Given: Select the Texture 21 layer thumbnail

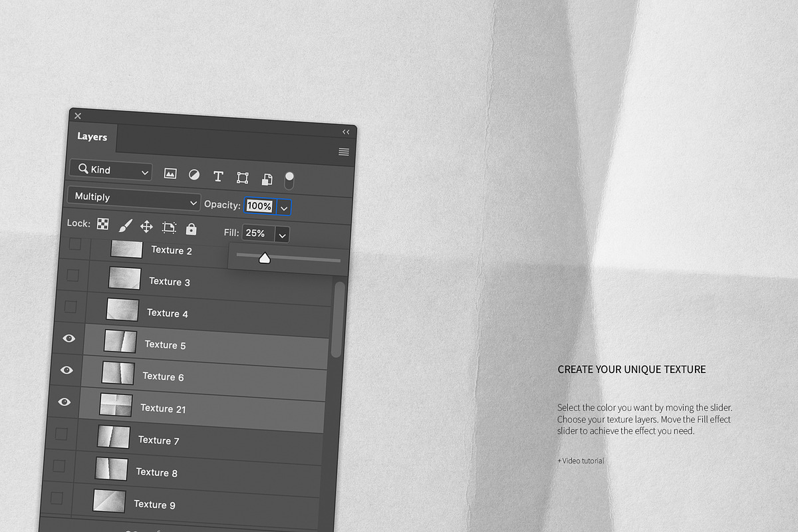Looking at the screenshot, I should pyautogui.click(x=116, y=405).
